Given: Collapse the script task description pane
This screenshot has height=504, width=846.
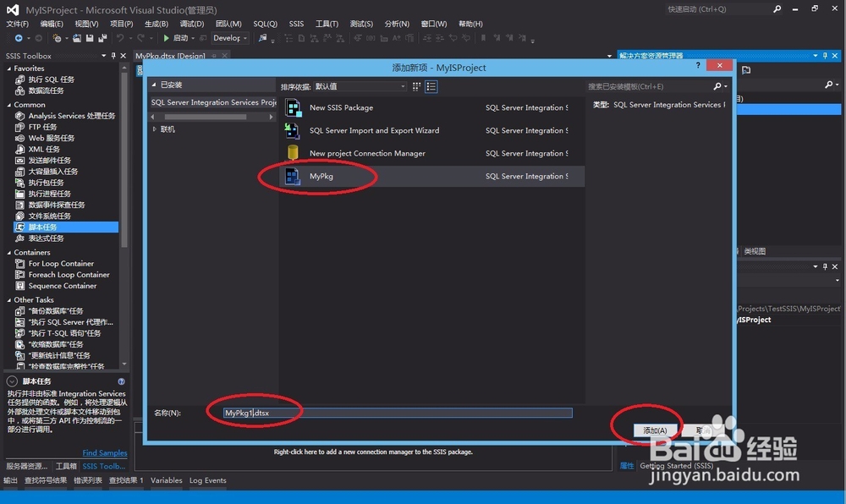Looking at the screenshot, I should pyautogui.click(x=12, y=381).
